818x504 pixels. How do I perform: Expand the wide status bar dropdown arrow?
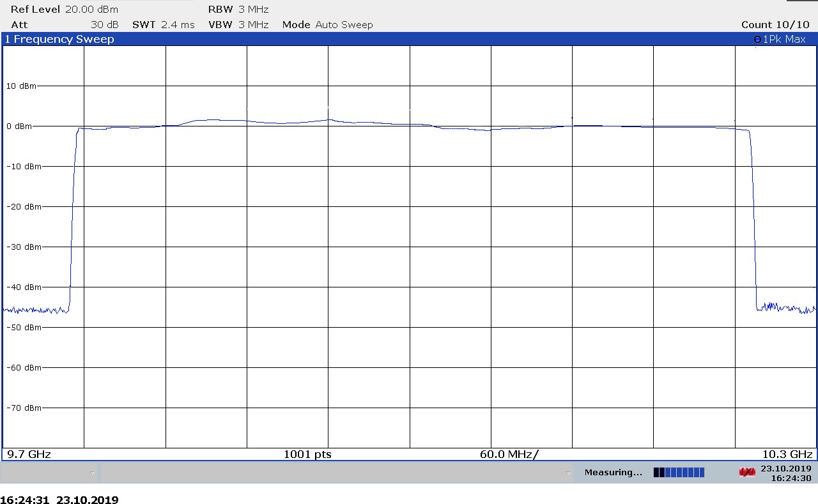567,473
